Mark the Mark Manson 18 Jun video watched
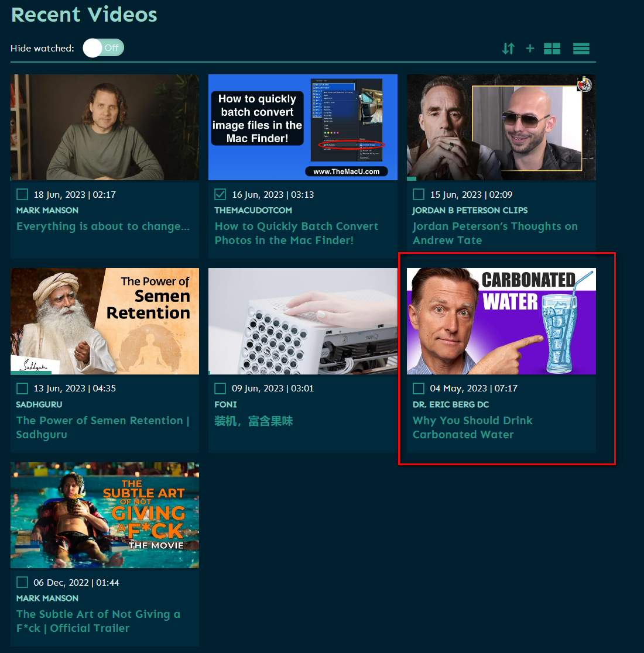Image resolution: width=644 pixels, height=653 pixels. [22, 194]
